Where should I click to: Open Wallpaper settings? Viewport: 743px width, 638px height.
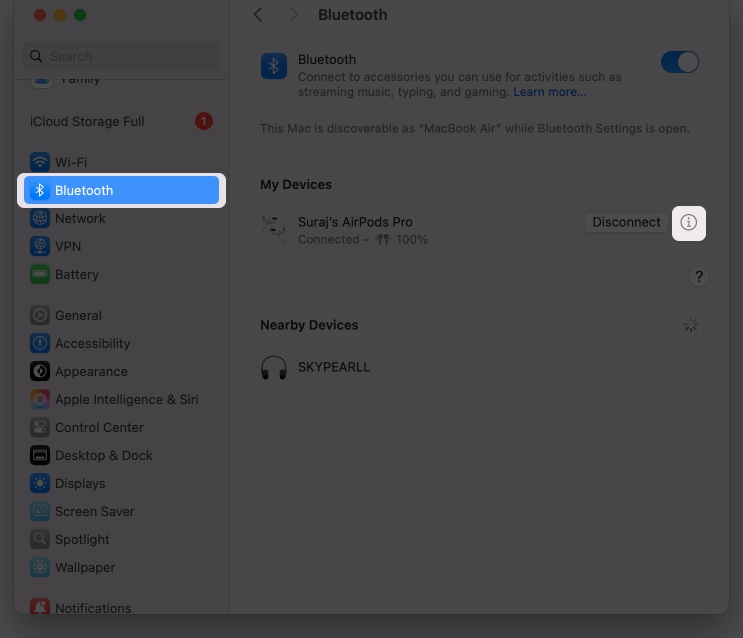(121, 567)
